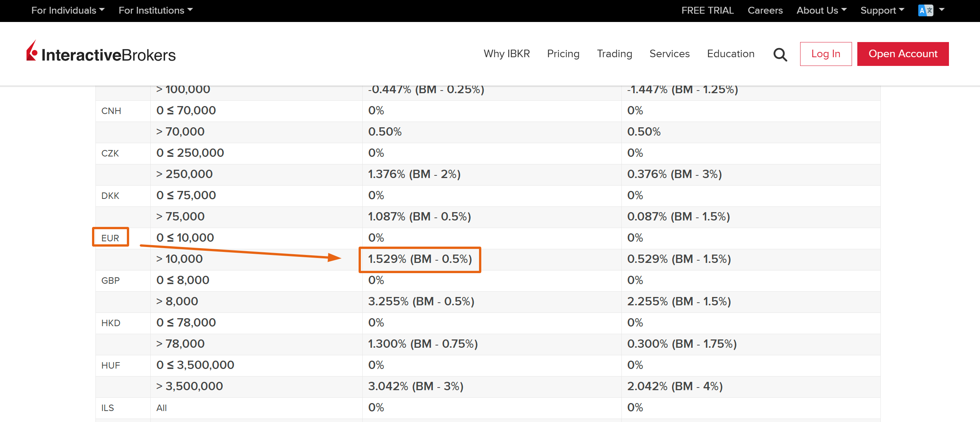This screenshot has height=422, width=980.
Task: Click the EUR currency cell
Action: tap(110, 238)
